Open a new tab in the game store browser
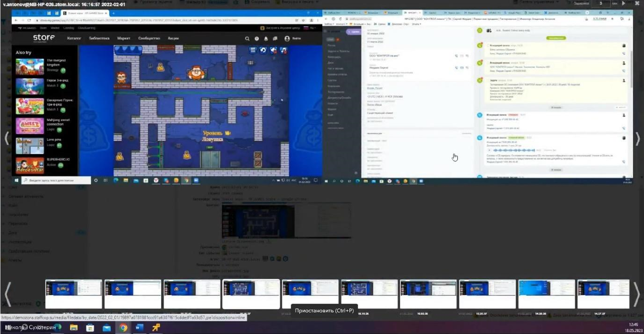 pyautogui.click(x=113, y=13)
